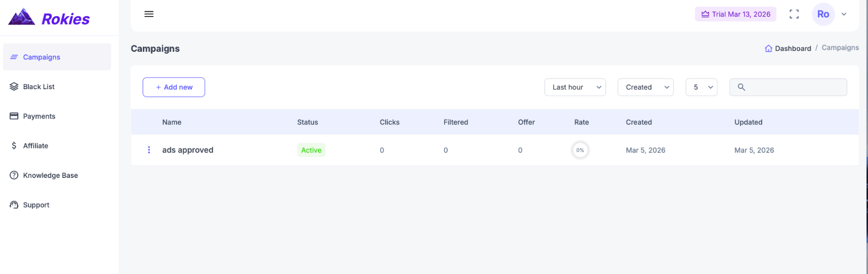Open the rows-per-page dropdown showing 5

(701, 87)
